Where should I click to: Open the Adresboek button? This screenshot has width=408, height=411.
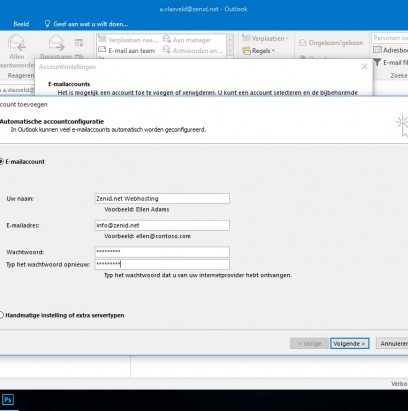(x=390, y=50)
